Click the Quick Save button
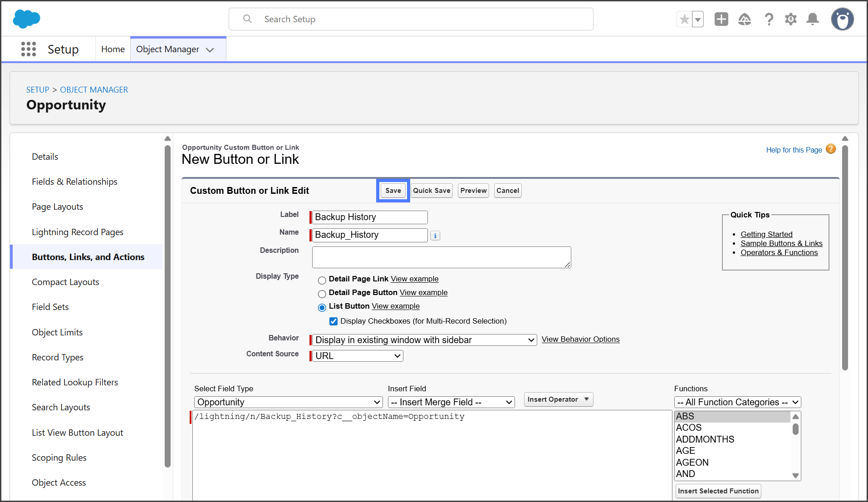868x502 pixels. (x=432, y=191)
